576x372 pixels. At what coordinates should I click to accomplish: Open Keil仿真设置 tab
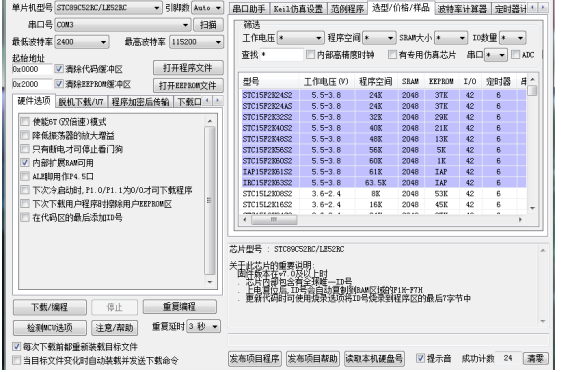(x=298, y=8)
